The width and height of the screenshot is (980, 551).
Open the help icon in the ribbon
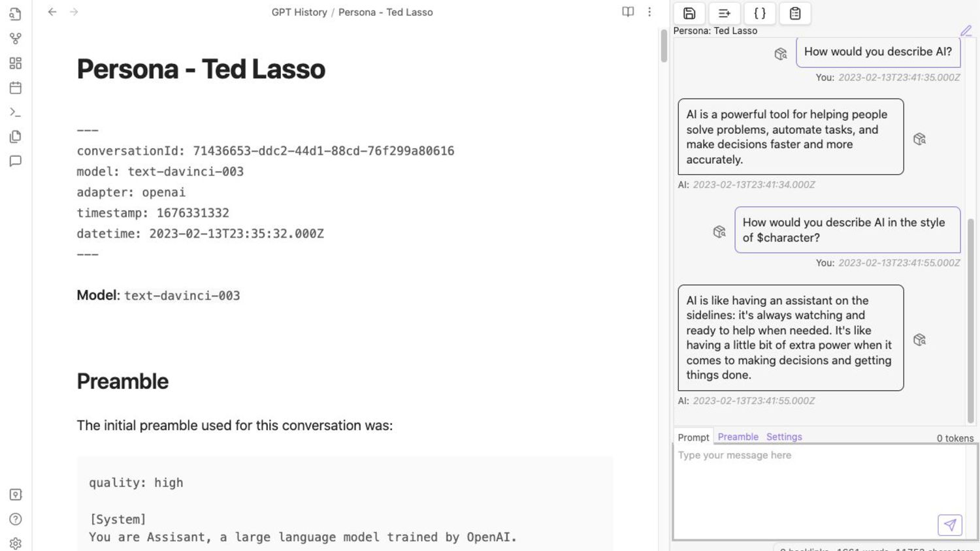click(x=16, y=519)
